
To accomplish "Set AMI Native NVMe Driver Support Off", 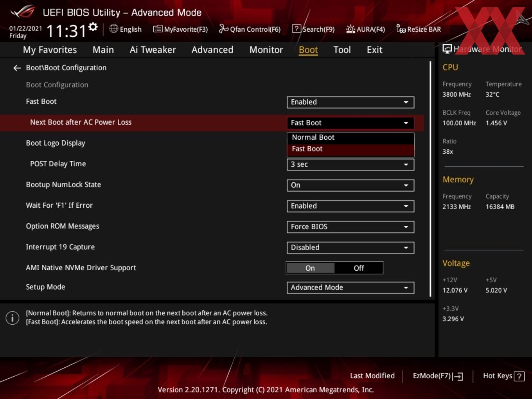I will pyautogui.click(x=359, y=268).
